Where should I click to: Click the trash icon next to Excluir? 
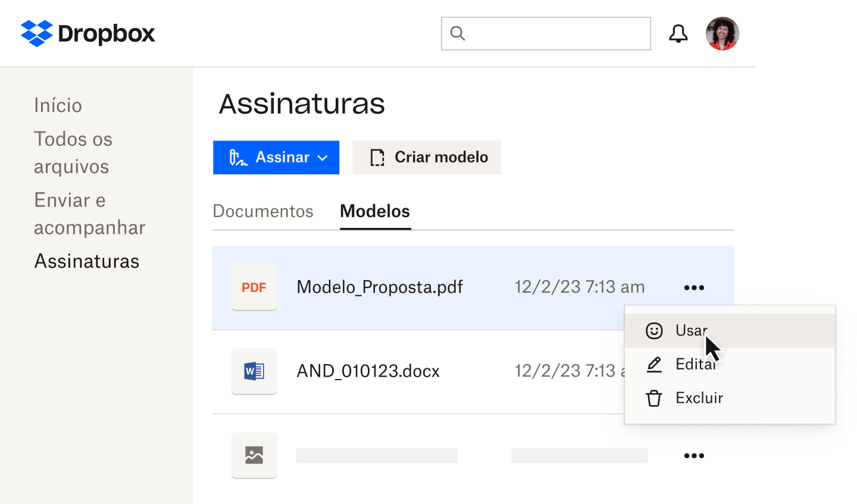click(654, 398)
